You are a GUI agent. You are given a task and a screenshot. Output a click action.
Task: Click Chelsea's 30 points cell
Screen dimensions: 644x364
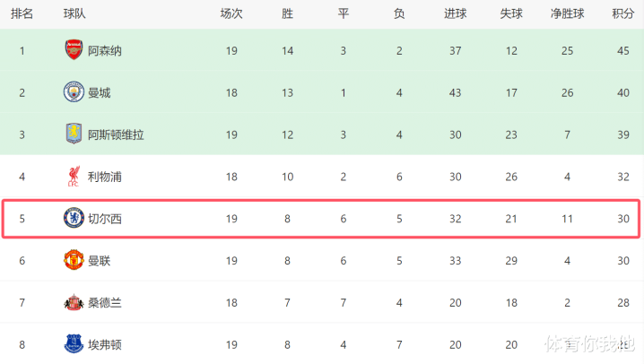pos(622,220)
